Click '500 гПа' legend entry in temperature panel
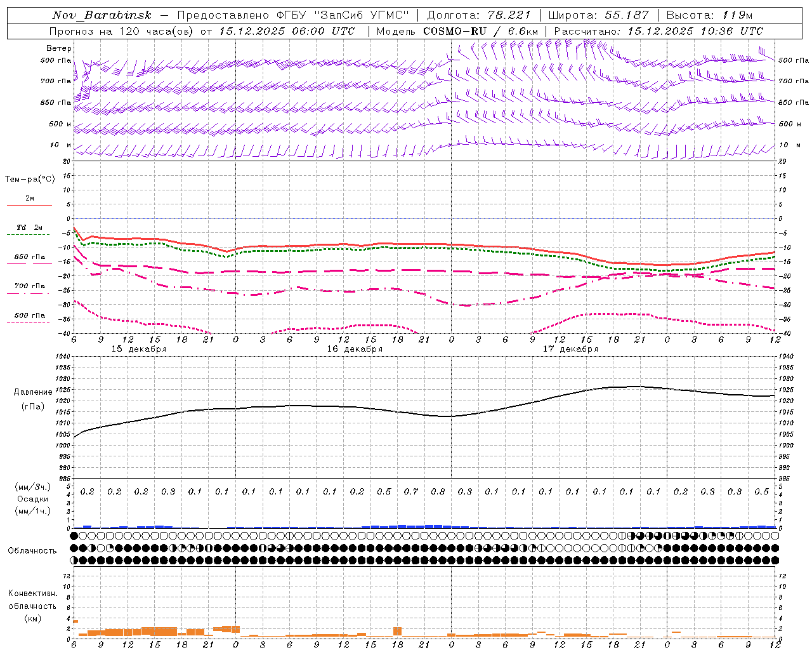This screenshot has height=650, width=812. tap(30, 315)
